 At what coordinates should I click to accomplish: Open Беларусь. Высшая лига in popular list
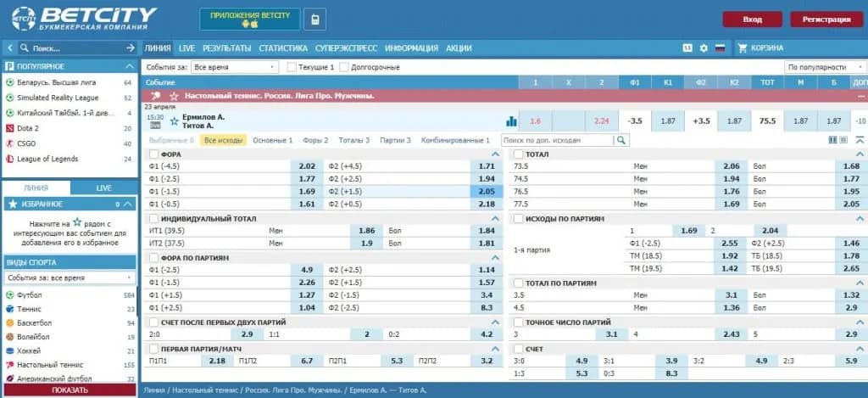[x=57, y=82]
